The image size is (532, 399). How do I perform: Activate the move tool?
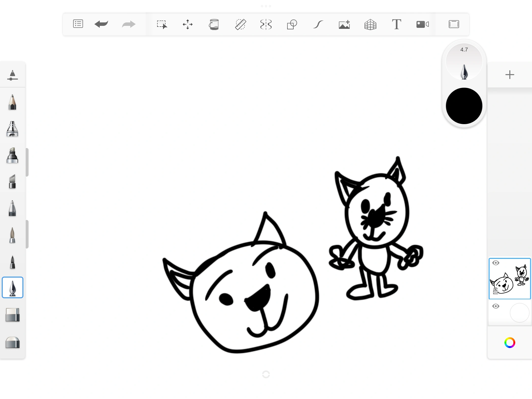tap(188, 24)
